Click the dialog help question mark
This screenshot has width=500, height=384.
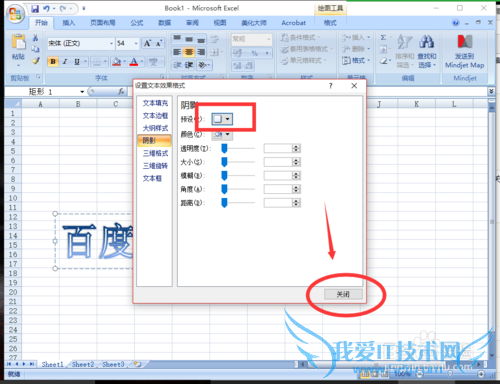click(x=331, y=86)
